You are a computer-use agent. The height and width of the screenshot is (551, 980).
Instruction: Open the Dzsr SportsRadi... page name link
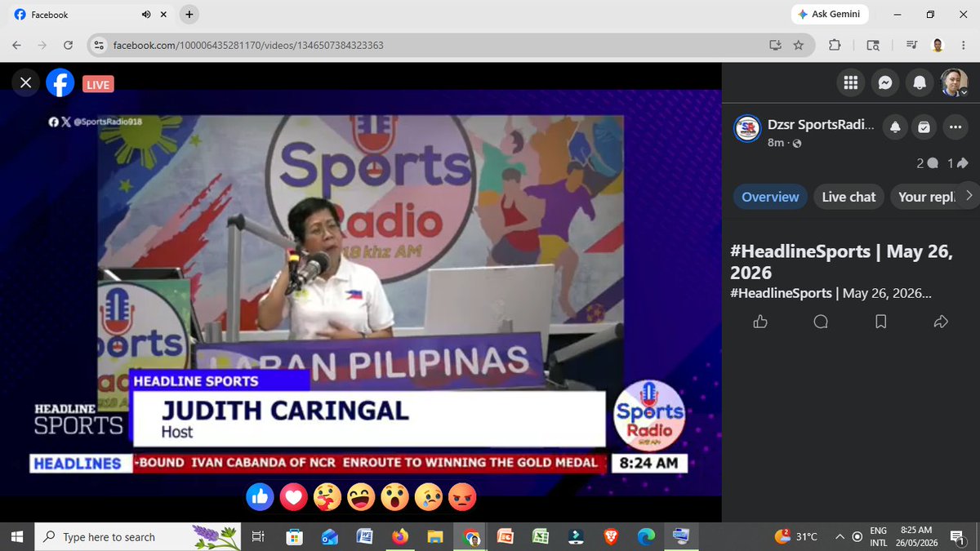tap(821, 126)
